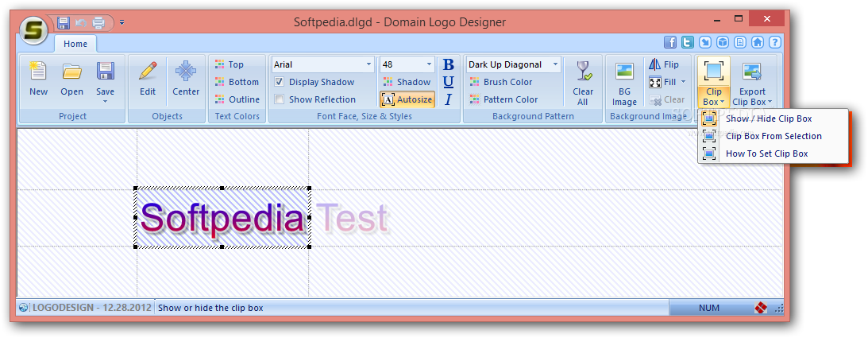Click the quick access Save floppy icon
Image resolution: width=868 pixels, height=338 pixels.
click(64, 23)
